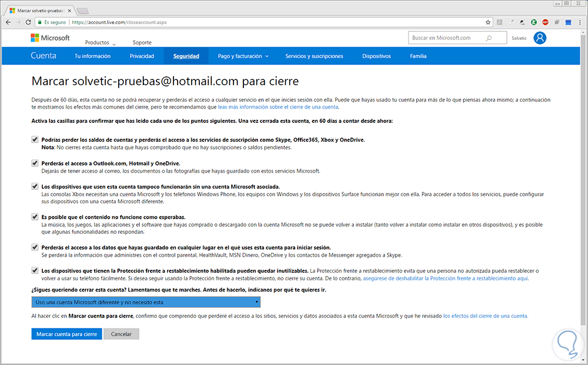
Task: Click the Microsoft logo
Action: click(50, 38)
